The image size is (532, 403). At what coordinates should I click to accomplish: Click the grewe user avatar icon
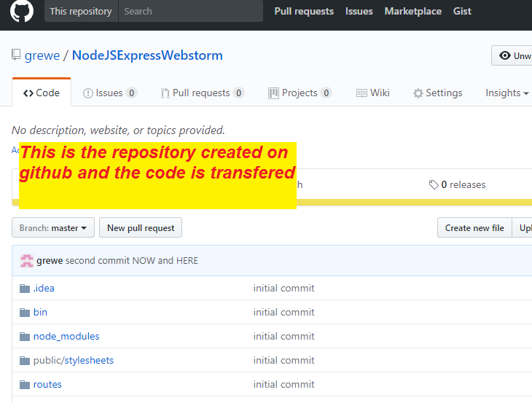coord(27,261)
